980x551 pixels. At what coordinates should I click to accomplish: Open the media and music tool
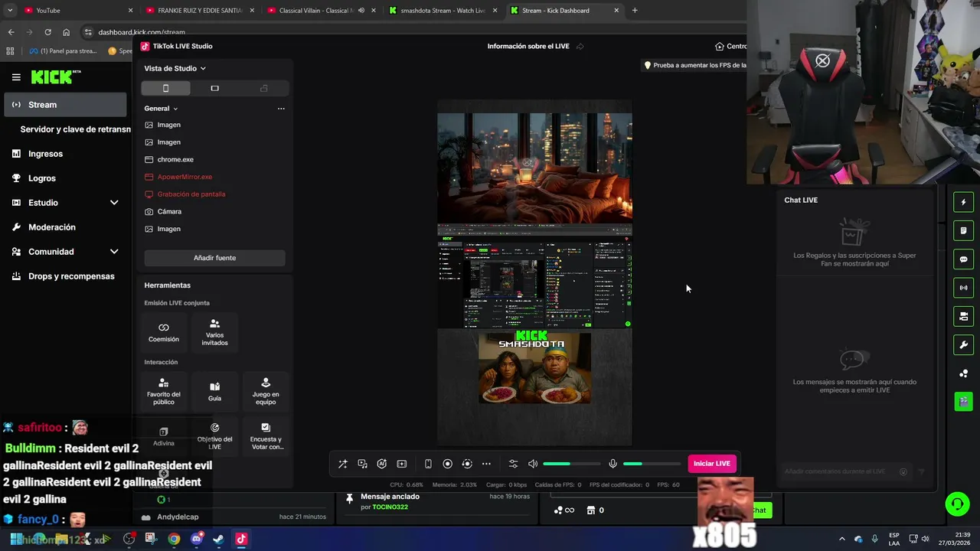tap(363, 464)
